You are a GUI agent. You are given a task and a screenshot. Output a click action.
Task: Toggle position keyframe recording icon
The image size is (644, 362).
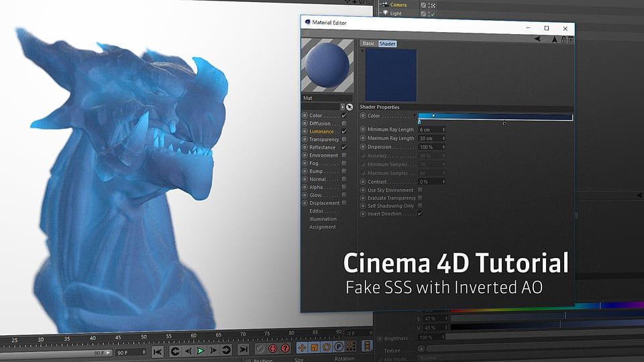[x=302, y=348]
